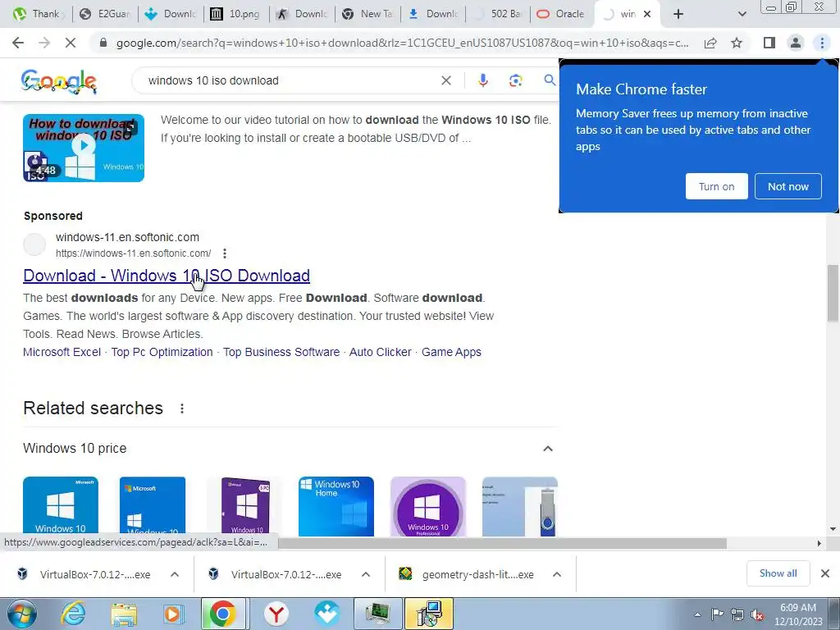This screenshot has height=630, width=840.
Task: Open a new tab with plus button
Action: 678,14
